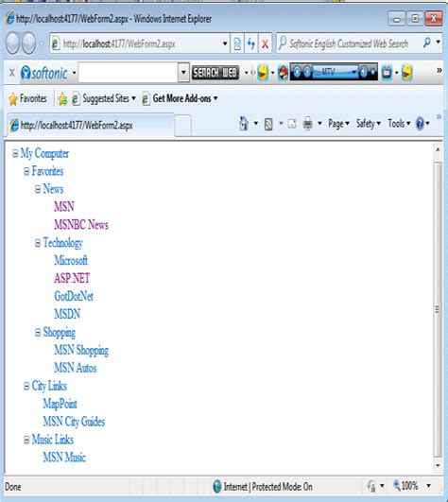Click the radio player previous station button
This screenshot has height=502, width=448.
click(x=297, y=73)
